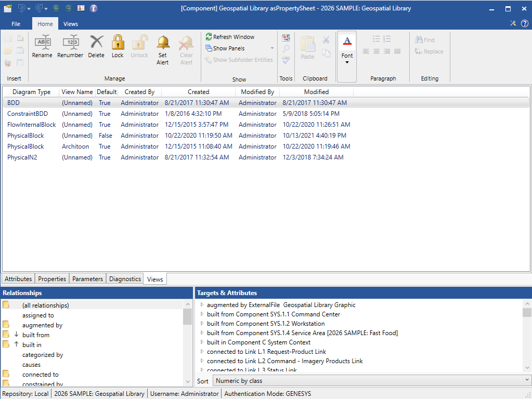Open the help icon in title bar
Viewport: 532px width, 399px height.
[x=94, y=8]
